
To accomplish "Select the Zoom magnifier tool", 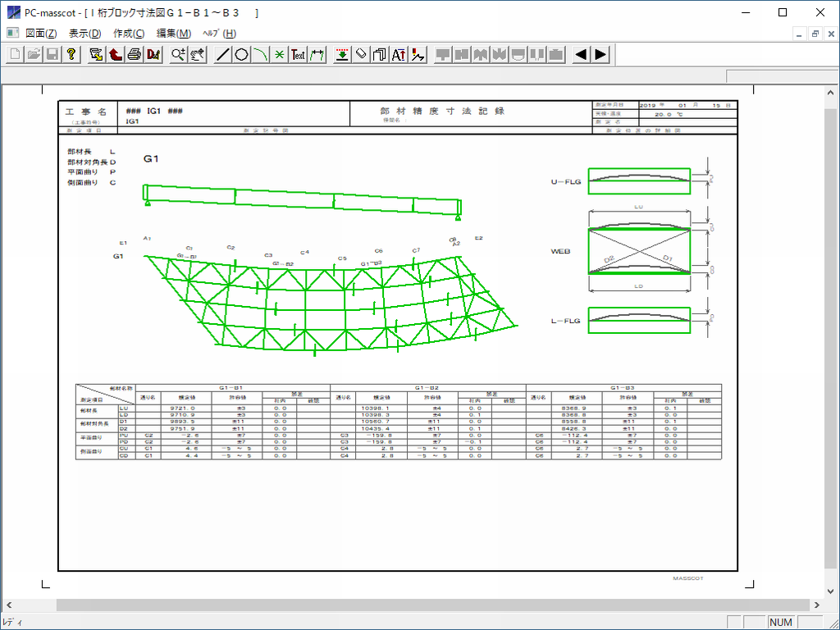I will [x=178, y=55].
